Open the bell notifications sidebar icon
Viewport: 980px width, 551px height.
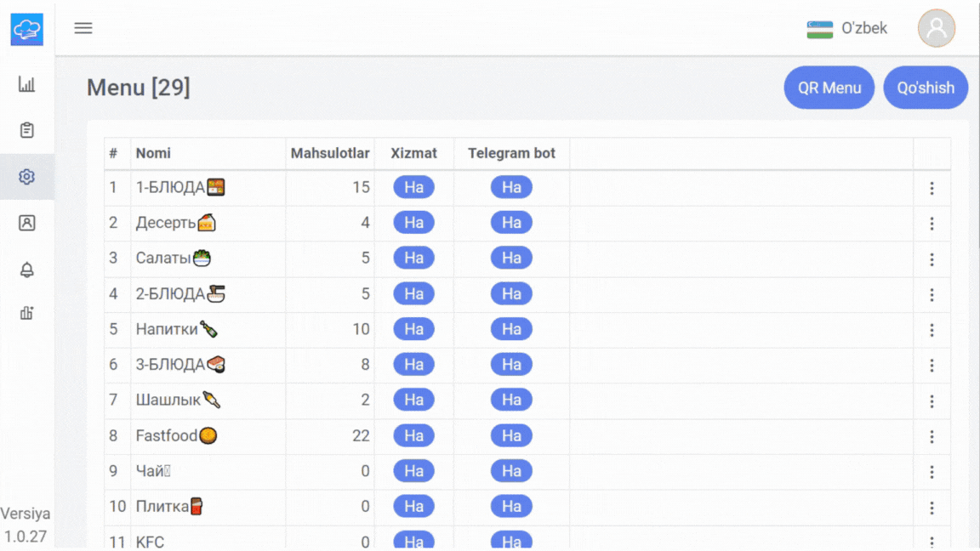point(27,270)
